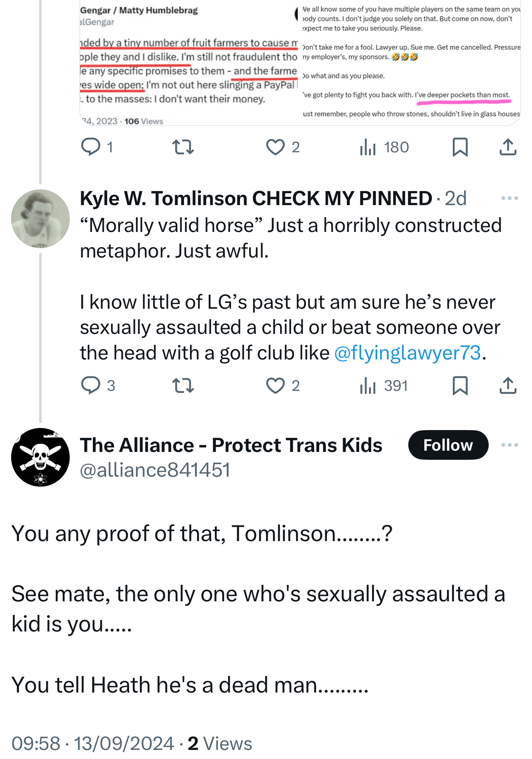
Task: Retweet the post with 180 views
Action: [183, 147]
